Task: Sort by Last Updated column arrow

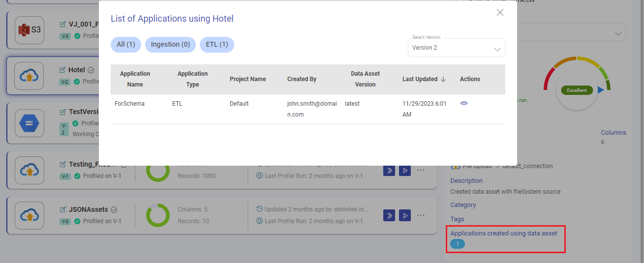Action: tap(443, 79)
